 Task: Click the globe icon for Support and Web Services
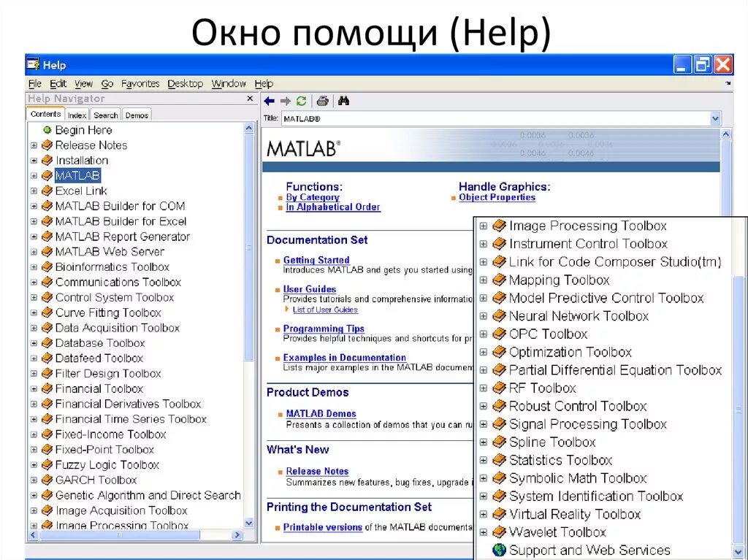coord(499,550)
